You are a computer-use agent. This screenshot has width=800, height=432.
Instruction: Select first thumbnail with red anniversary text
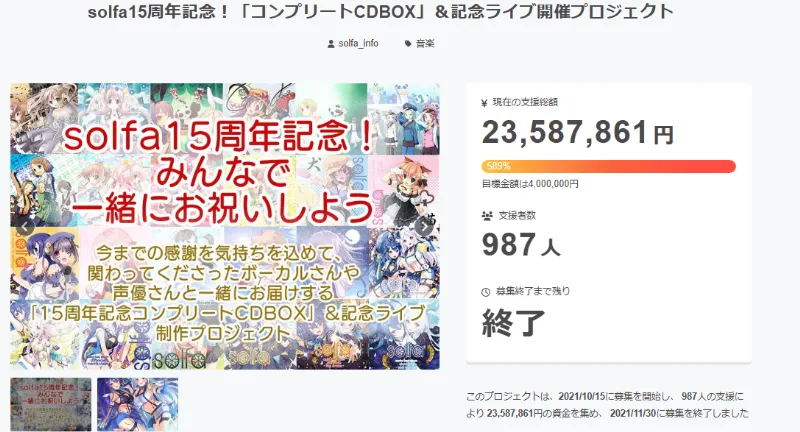(x=51, y=404)
